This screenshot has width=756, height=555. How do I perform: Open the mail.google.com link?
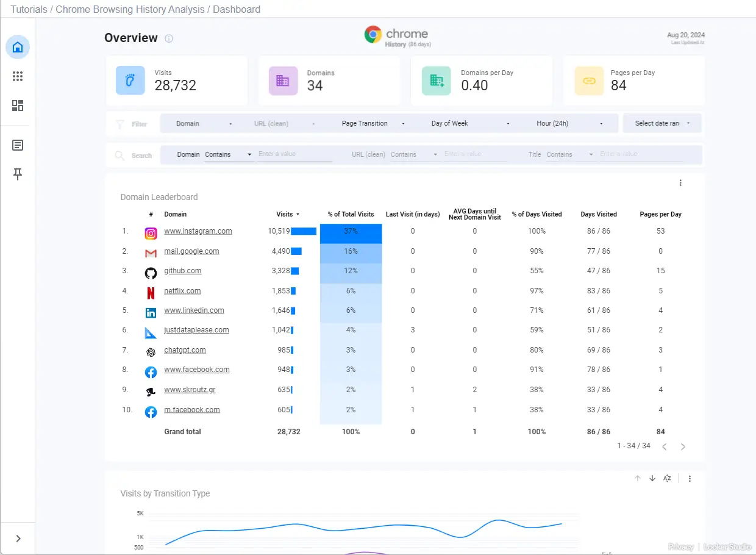click(x=191, y=251)
